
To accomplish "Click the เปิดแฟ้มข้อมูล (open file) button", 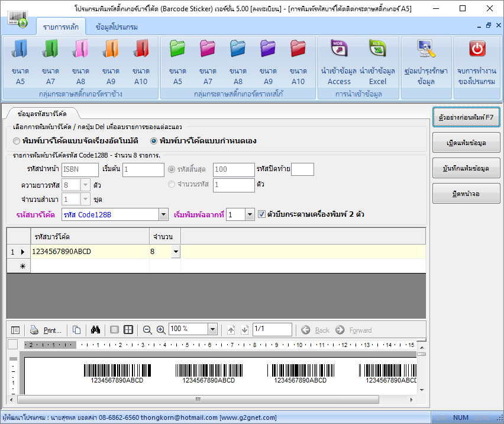I will pyautogui.click(x=466, y=143).
